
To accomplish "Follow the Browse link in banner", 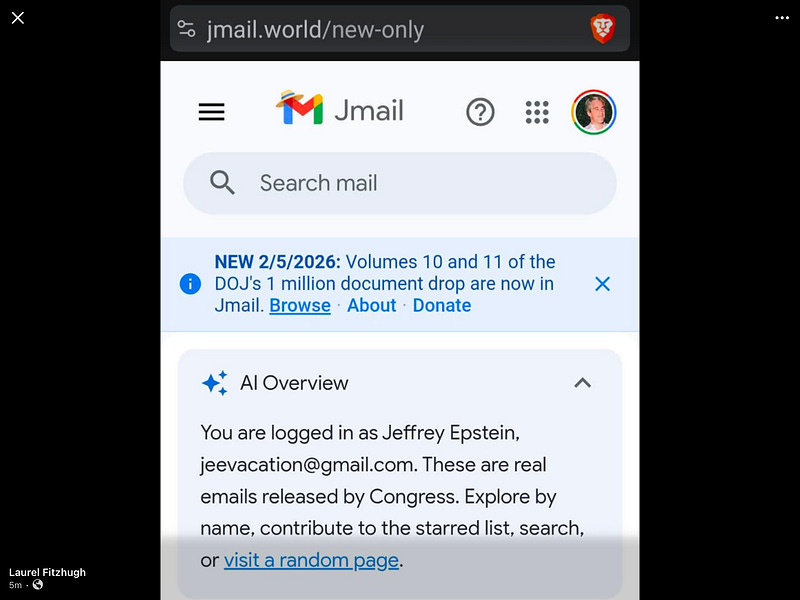I will point(300,306).
